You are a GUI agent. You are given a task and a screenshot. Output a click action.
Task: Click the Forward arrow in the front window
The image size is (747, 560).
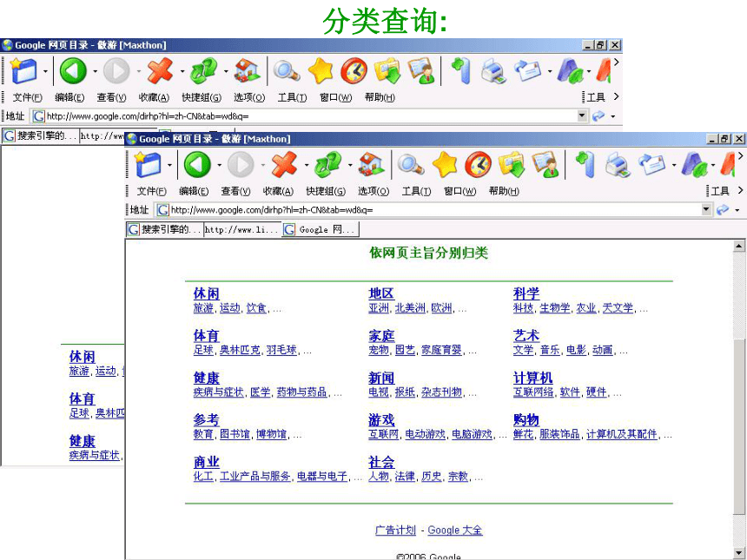pyautogui.click(x=241, y=165)
